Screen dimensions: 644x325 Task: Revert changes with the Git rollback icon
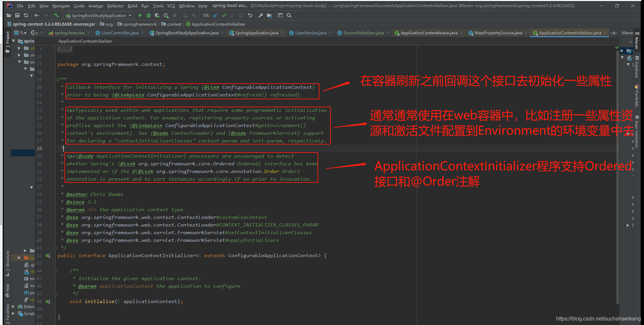pos(250,15)
